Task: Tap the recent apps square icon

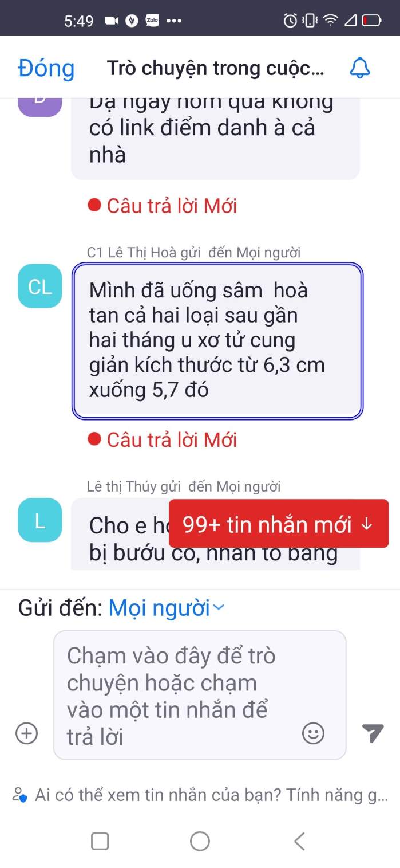Action: [x=100, y=841]
